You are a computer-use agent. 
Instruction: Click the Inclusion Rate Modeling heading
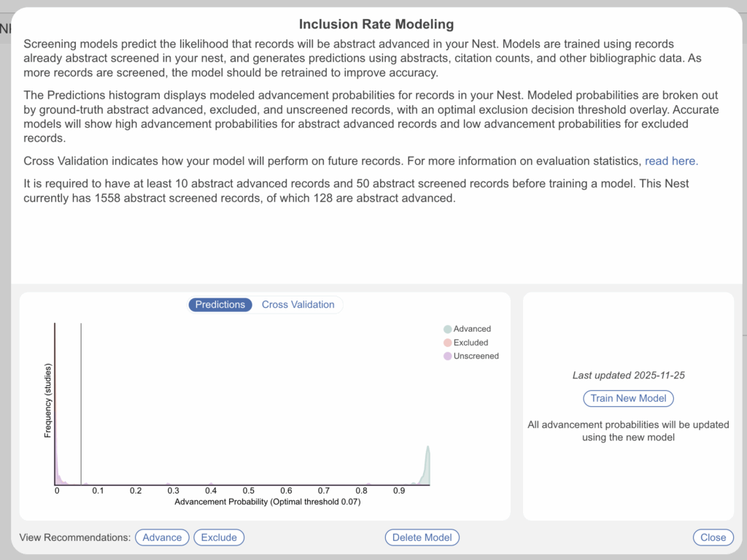[376, 26]
